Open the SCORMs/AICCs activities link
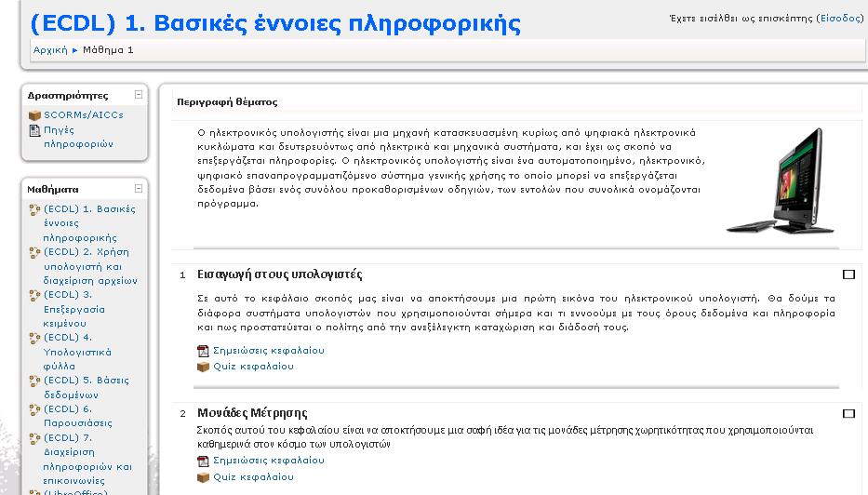The image size is (868, 495). tap(84, 115)
